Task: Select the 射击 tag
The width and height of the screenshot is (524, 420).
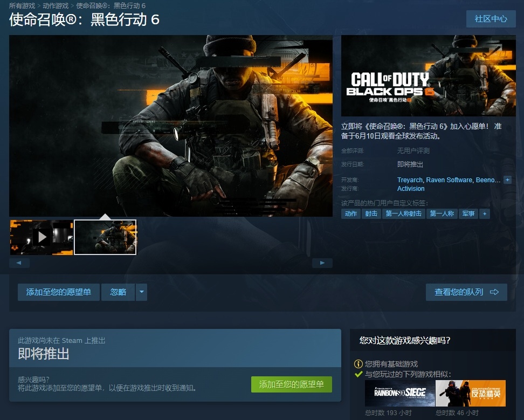Action: 371,214
